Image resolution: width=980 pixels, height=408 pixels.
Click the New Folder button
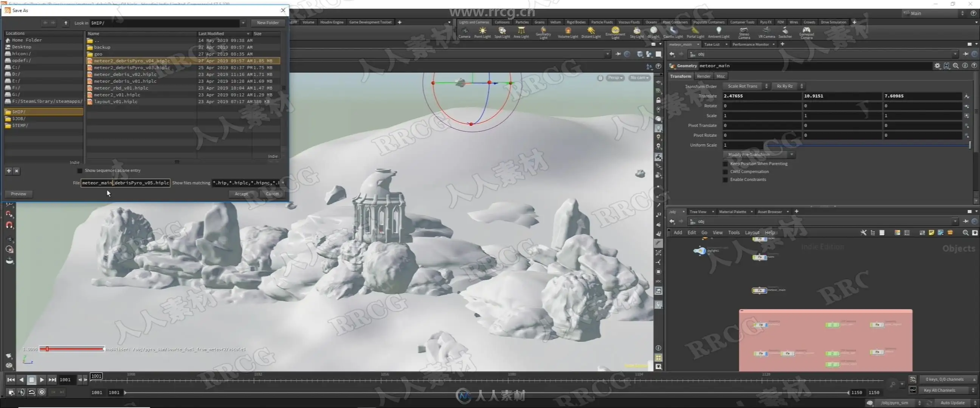(268, 23)
